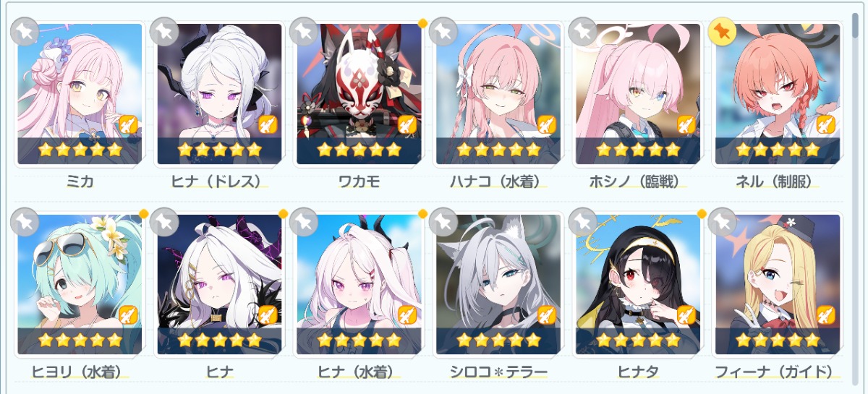868x394 pixels.
Task: Toggle the pin icon on ミカ card
Action: coord(22,31)
